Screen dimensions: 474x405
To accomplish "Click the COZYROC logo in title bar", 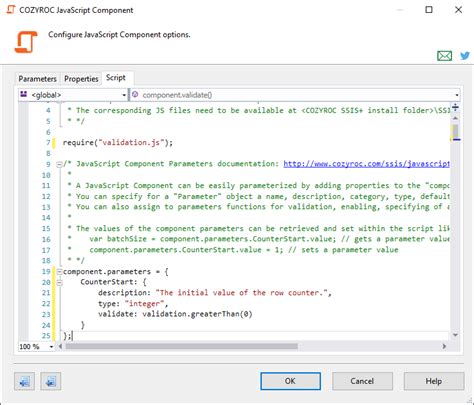I will tap(11, 10).
